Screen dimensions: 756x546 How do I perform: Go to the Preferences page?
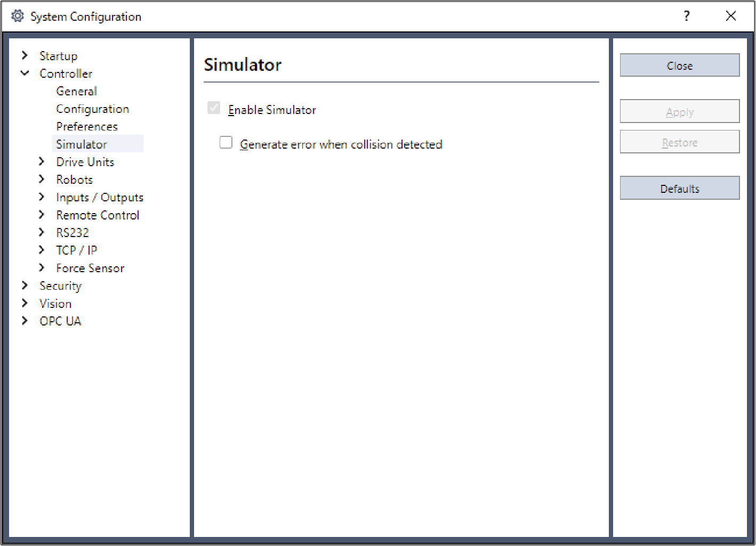pyautogui.click(x=87, y=126)
